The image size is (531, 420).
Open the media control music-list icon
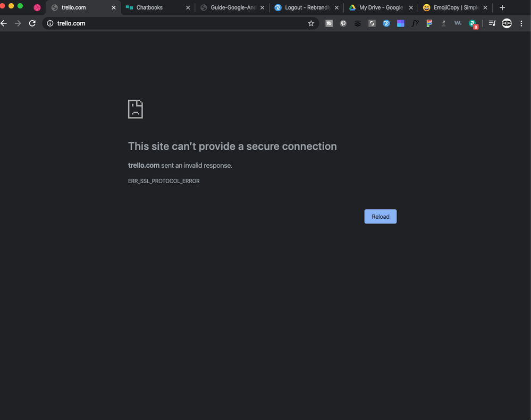click(492, 23)
